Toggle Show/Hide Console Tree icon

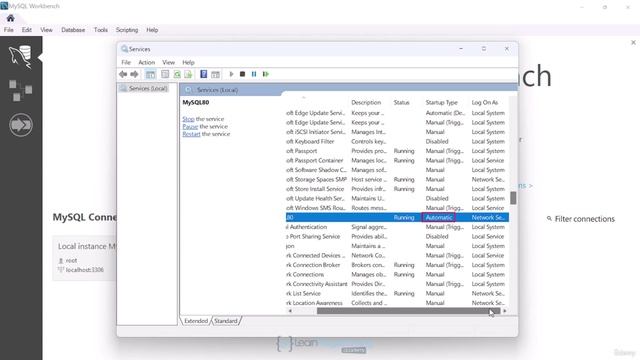pyautogui.click(x=150, y=74)
